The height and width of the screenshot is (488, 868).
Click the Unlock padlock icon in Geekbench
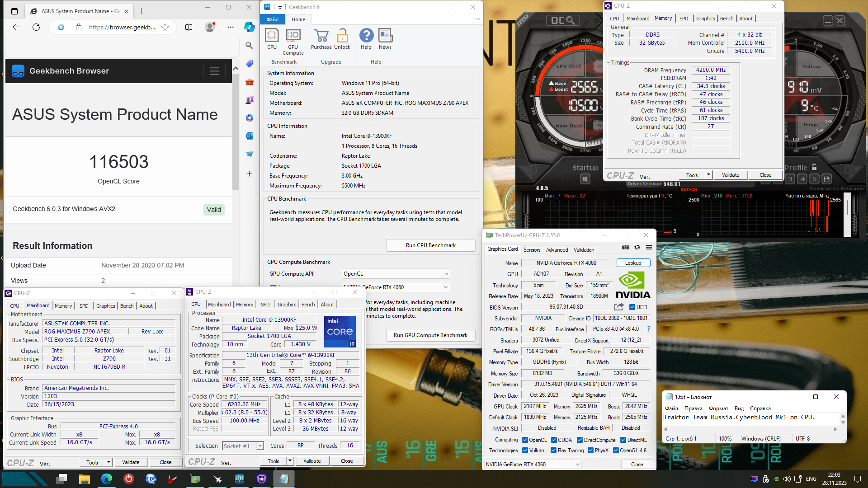click(x=342, y=38)
